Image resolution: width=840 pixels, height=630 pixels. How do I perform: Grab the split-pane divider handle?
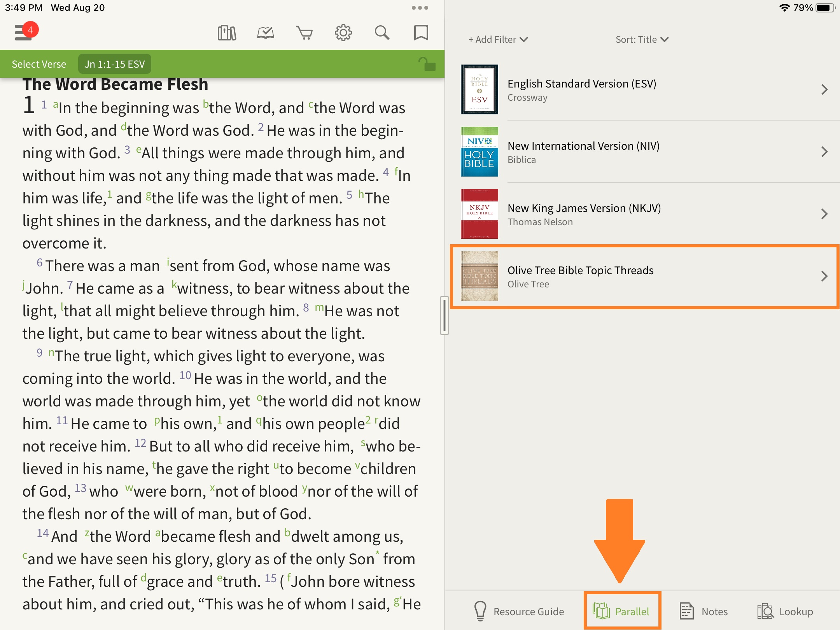(444, 315)
